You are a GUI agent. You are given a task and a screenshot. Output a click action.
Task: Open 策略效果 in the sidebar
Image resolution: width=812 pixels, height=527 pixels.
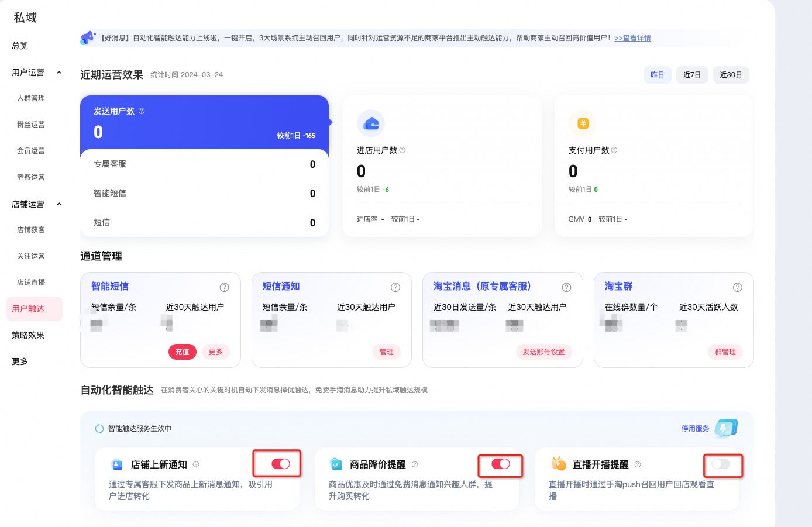28,335
